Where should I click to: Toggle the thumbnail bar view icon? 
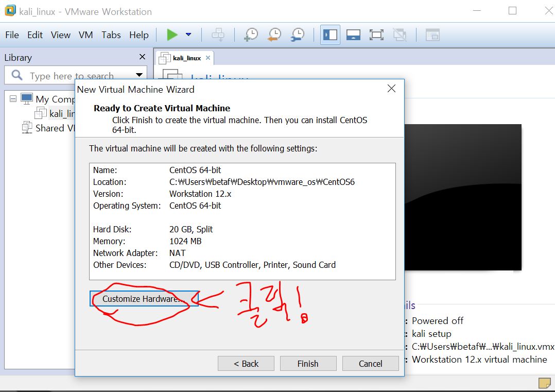(353, 35)
